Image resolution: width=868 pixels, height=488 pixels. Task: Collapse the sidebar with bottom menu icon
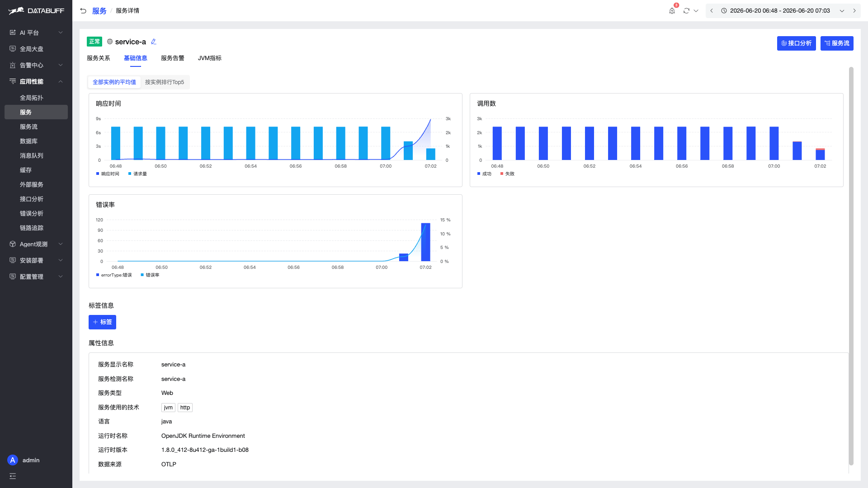point(13,476)
